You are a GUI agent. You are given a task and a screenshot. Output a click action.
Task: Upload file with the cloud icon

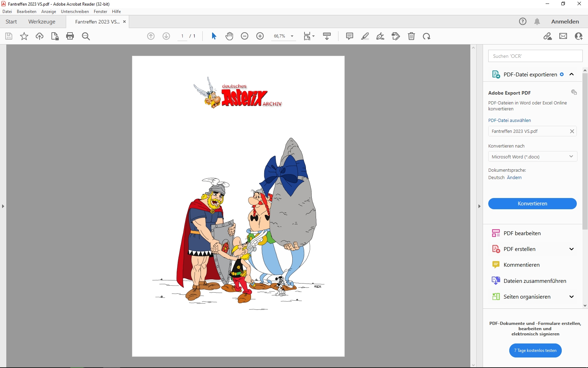(x=40, y=36)
